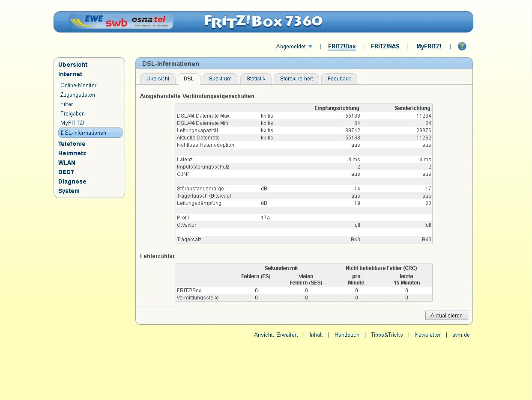Click the Leitungskapazität row label
This screenshot has height=400, width=532.
[197, 130]
